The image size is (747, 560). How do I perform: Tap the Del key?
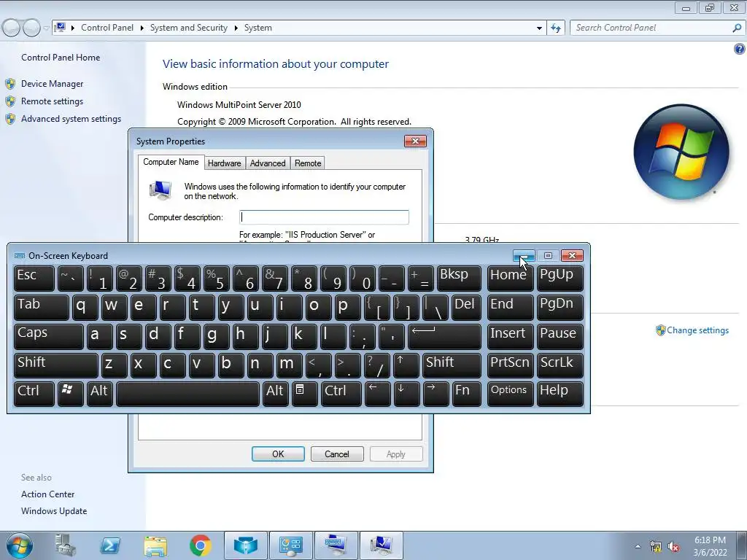[466, 308]
